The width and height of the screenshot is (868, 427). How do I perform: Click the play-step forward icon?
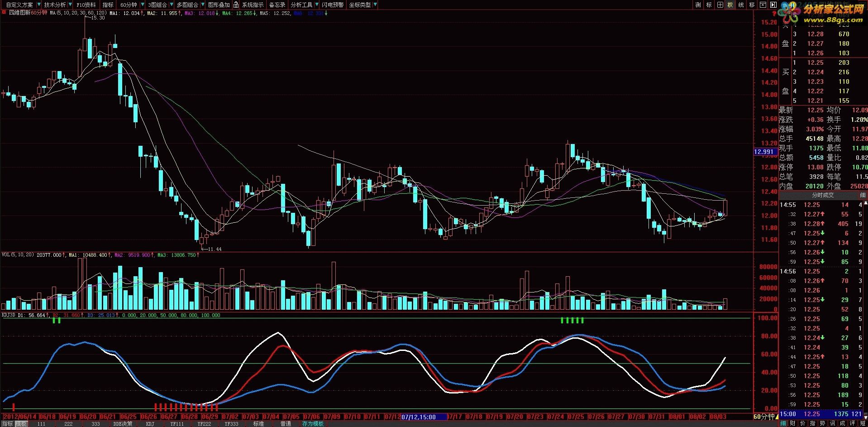[x=773, y=5]
